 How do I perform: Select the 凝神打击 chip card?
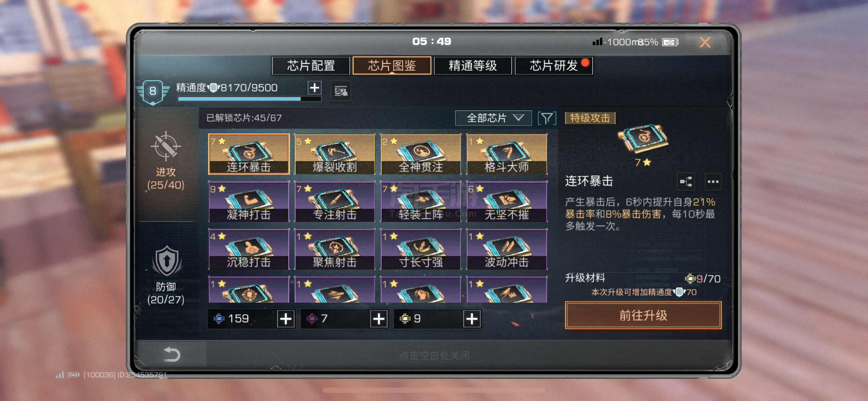tap(249, 202)
